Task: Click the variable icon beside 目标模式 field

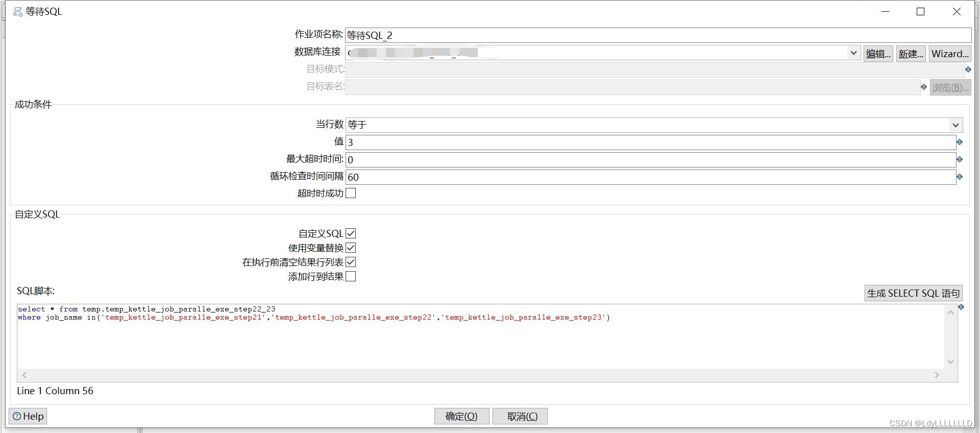Action: (968, 69)
